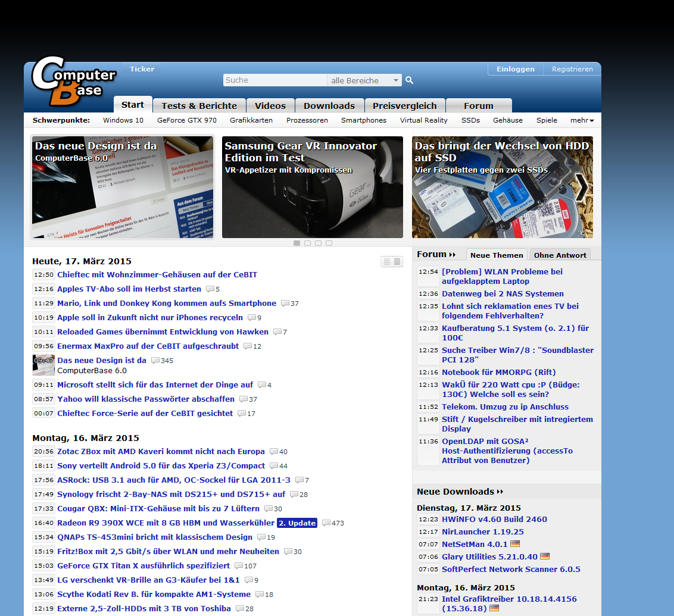Open the Smartphones topic link
Screen dimensions: 674x616
point(364,120)
